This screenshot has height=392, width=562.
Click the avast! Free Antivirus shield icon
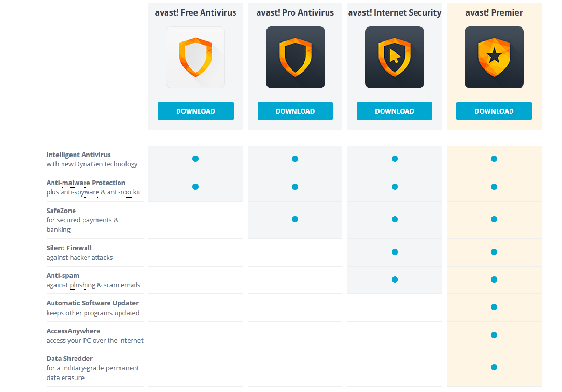coord(195,57)
